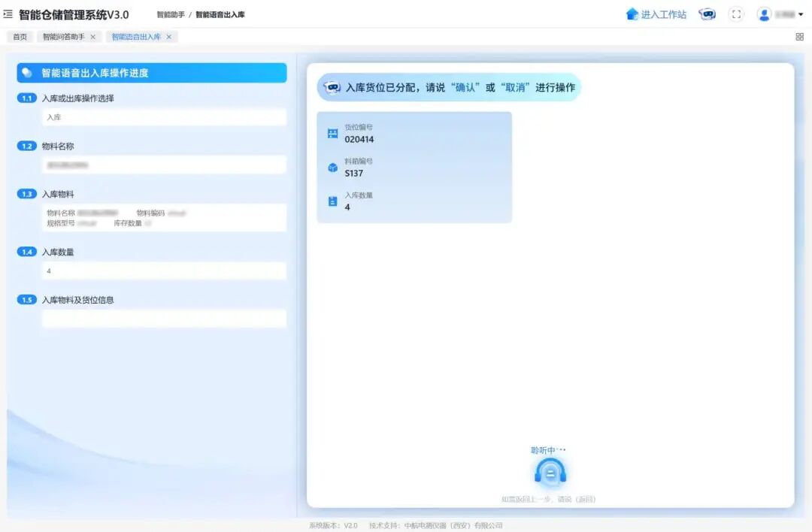Click the 入库数量 clipboard icon
The height and width of the screenshot is (532, 812).
333,201
